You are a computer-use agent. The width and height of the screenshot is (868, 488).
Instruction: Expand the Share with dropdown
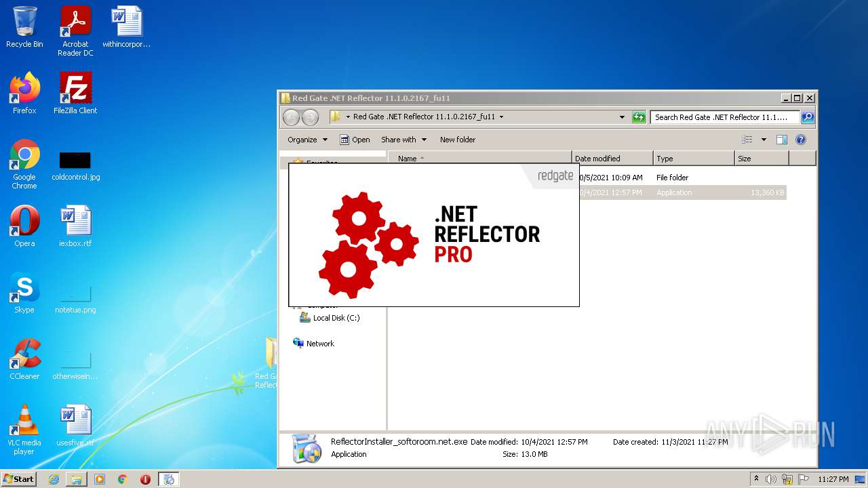point(404,140)
